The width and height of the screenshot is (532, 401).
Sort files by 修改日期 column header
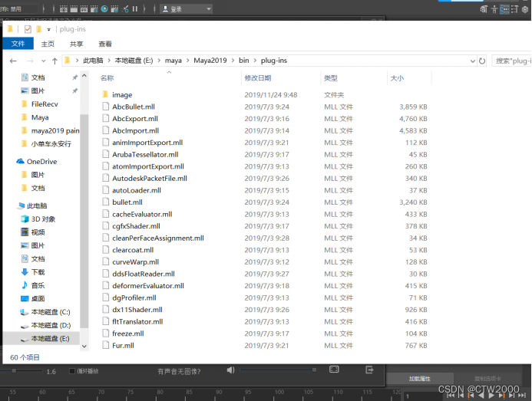(x=258, y=78)
